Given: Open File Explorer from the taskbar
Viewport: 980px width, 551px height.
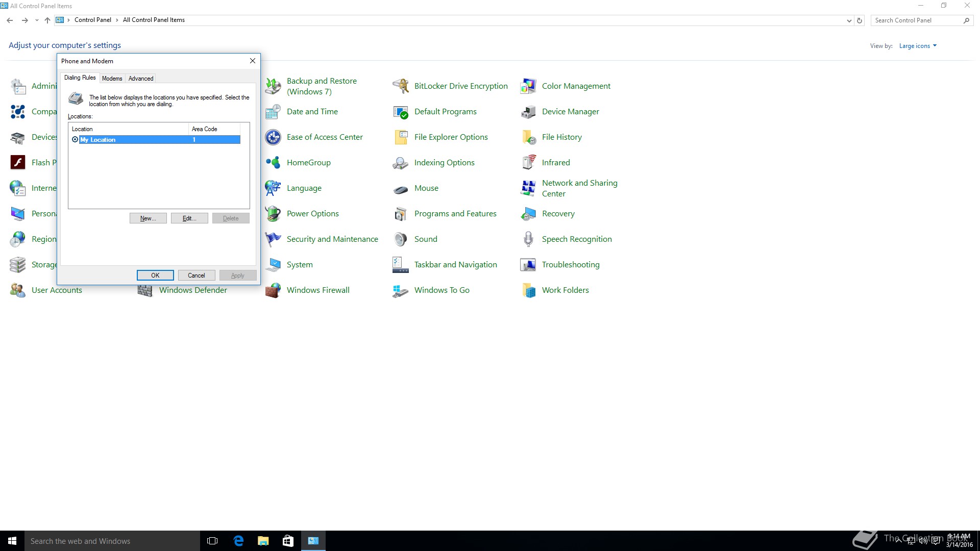Looking at the screenshot, I should [x=263, y=541].
